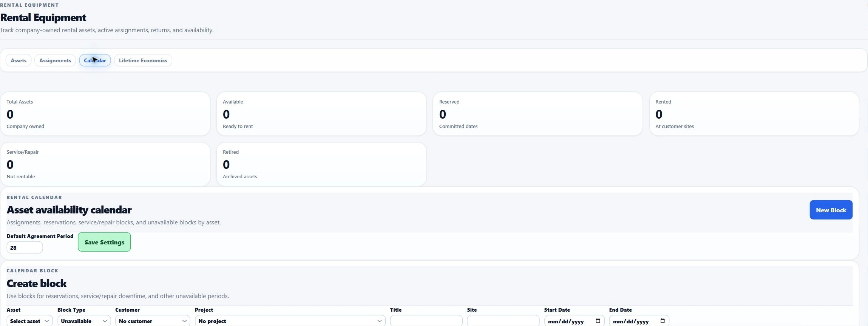Expand the Select asset dropdown

pos(30,321)
